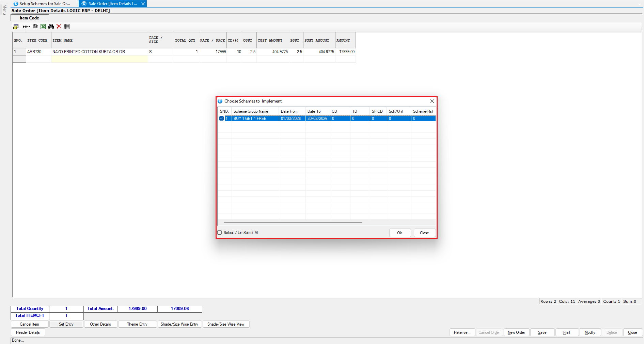Click the Save button
The width and height of the screenshot is (644, 344).
pos(542,332)
